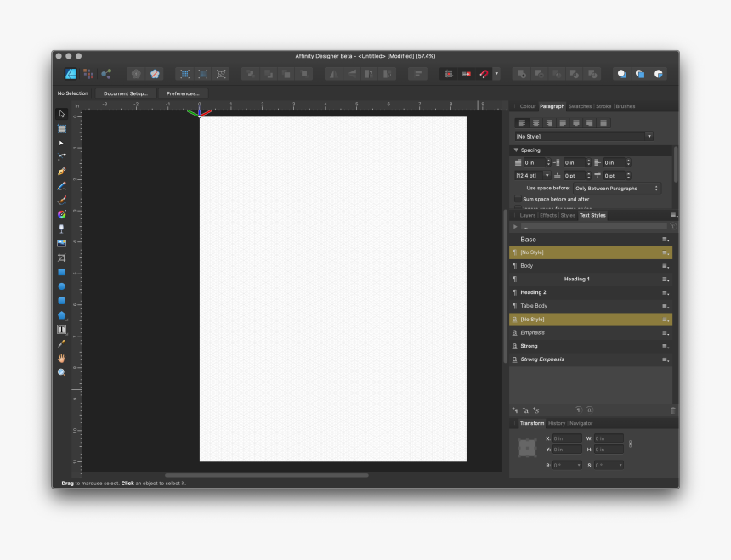Set paragraph alignment to right
Screen dimensions: 731x560
pyautogui.click(x=549, y=123)
